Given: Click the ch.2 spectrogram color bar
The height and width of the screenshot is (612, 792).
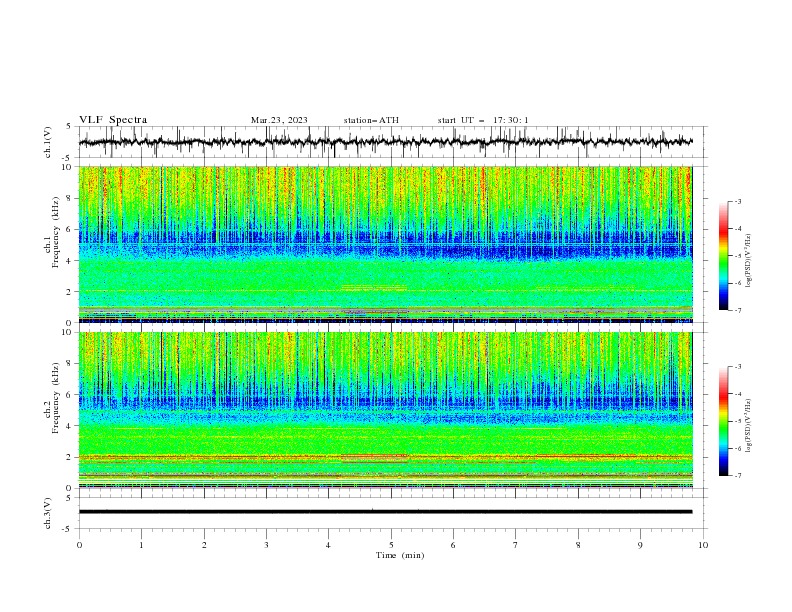Looking at the screenshot, I should coord(724,421).
